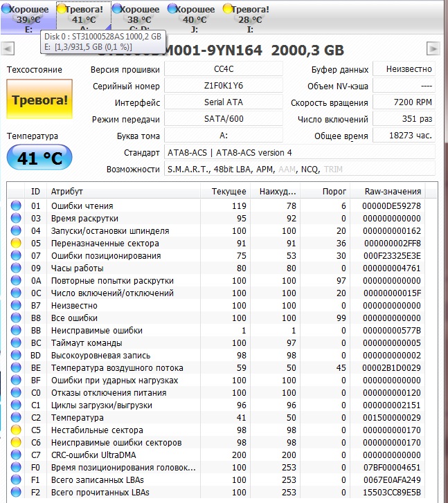Select raw value 00000000577B
This screenshot has width=448, height=503.
pos(392,331)
